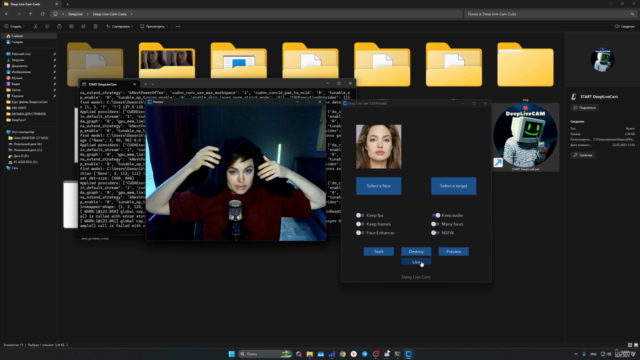Click the Delete trash icon in Explorer toolbar
Image resolution: width=640 pixels, height=360 pixels.
95,26
